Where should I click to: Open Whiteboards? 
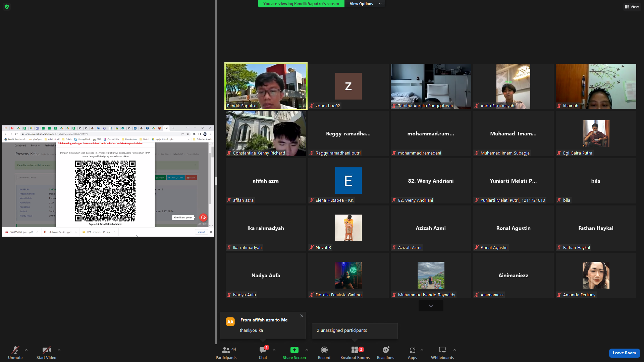pyautogui.click(x=442, y=353)
